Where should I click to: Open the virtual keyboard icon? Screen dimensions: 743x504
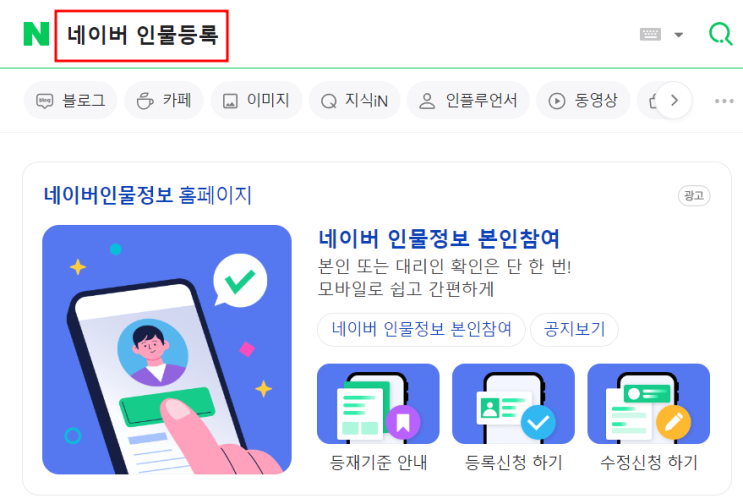pyautogui.click(x=650, y=34)
